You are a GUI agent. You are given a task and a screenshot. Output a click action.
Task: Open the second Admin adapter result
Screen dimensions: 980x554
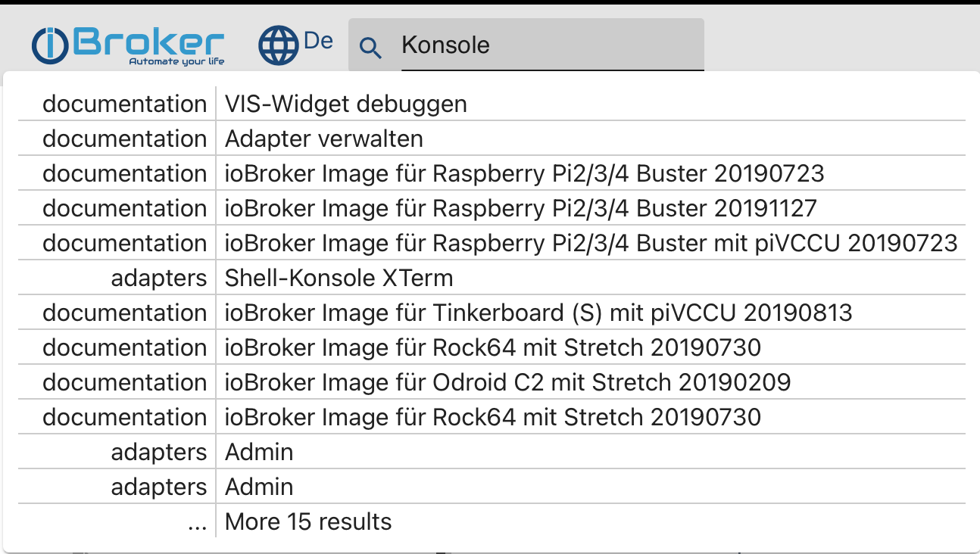[x=492, y=487]
